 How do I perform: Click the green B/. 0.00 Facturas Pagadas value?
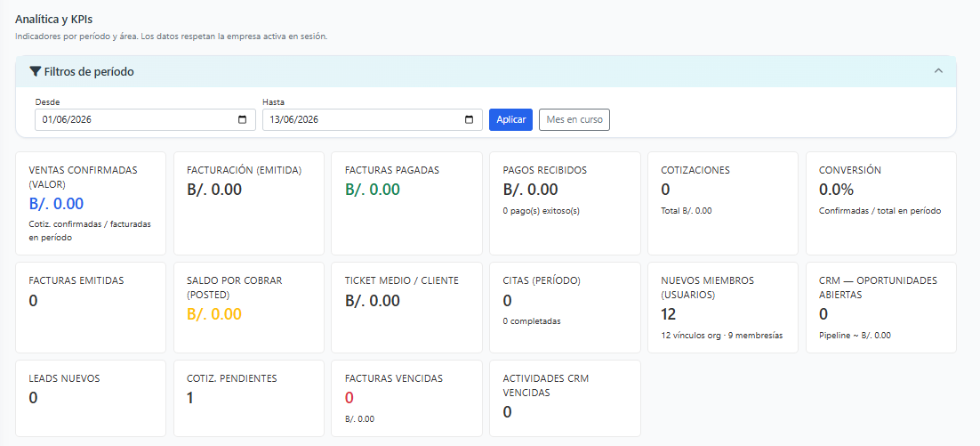pos(373,190)
